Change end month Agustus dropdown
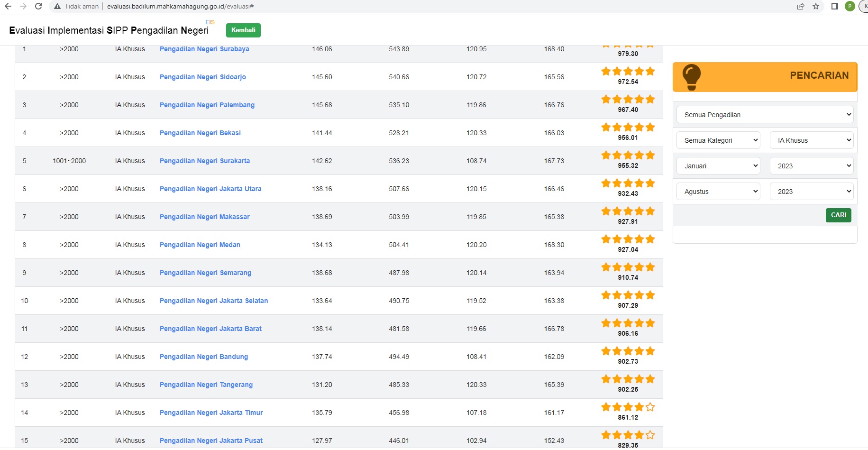Image resolution: width=868 pixels, height=450 pixels. [x=718, y=192]
